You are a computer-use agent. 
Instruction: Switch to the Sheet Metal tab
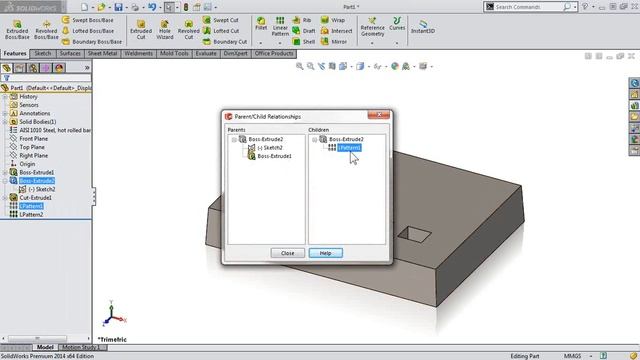pyautogui.click(x=102, y=53)
